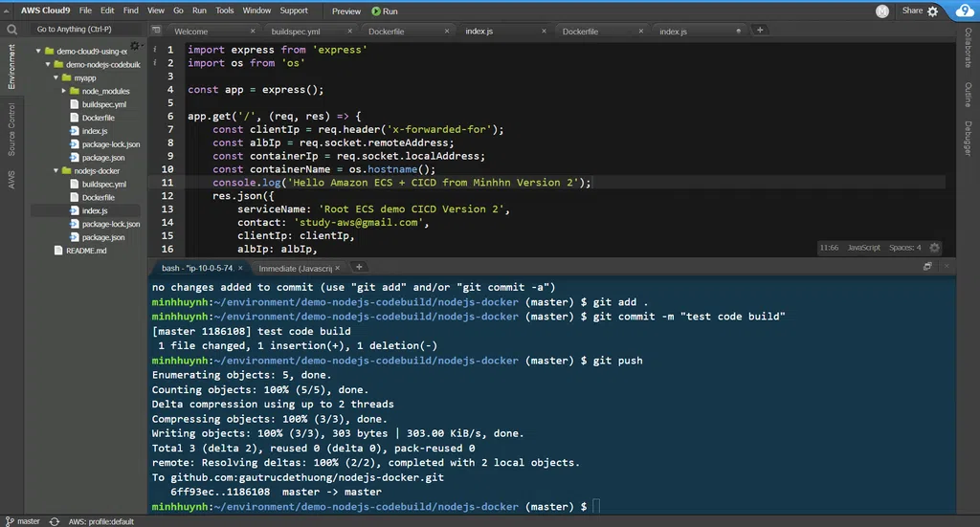Click the Run play icon
The width and height of the screenshot is (980, 527).
(375, 11)
